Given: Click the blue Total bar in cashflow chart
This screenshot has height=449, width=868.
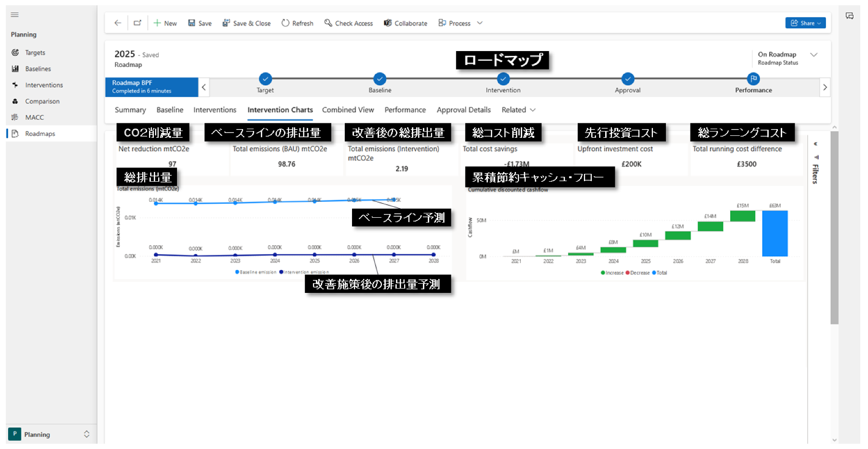Looking at the screenshot, I should (x=774, y=234).
